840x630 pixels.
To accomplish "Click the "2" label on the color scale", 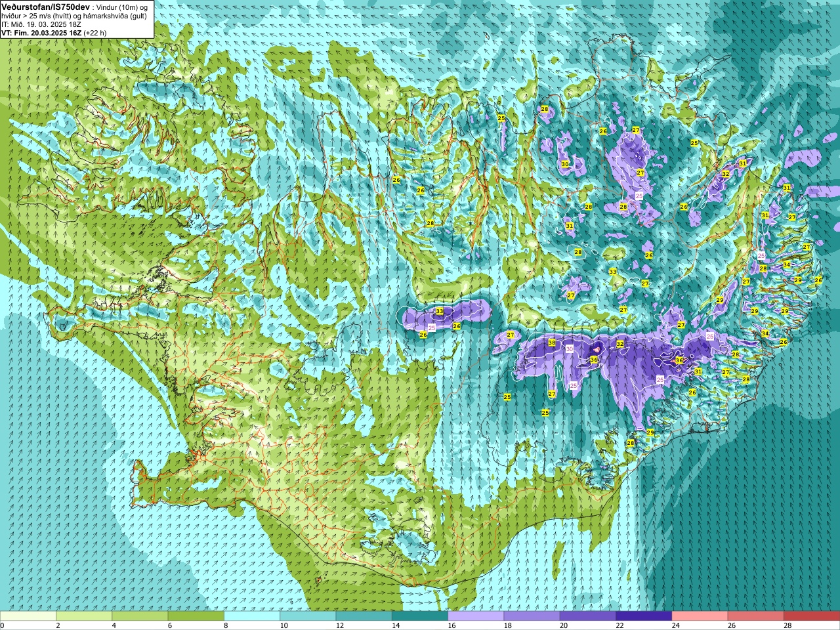I will pyautogui.click(x=58, y=625).
